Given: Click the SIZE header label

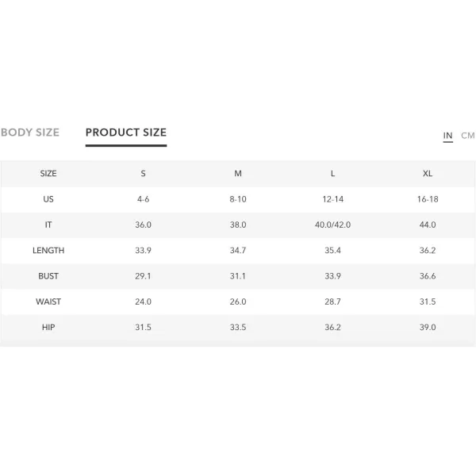Looking at the screenshot, I should click(x=48, y=173).
